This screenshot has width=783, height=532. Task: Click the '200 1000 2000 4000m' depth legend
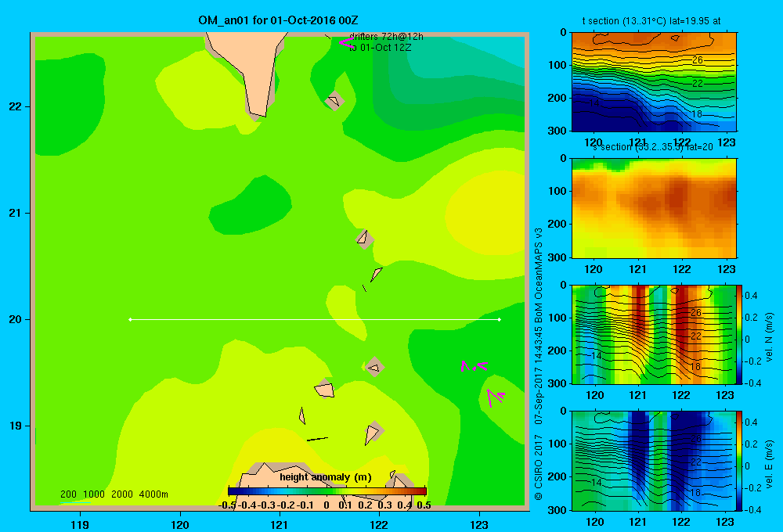point(114,494)
